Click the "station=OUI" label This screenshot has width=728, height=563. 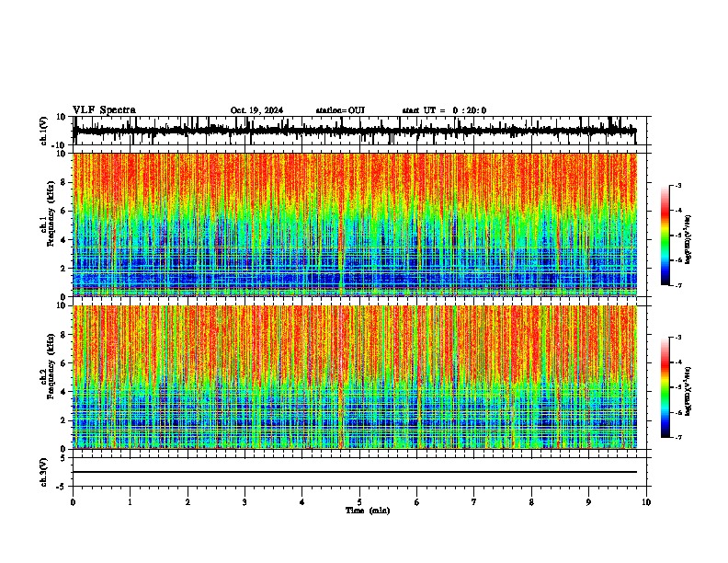(x=340, y=110)
